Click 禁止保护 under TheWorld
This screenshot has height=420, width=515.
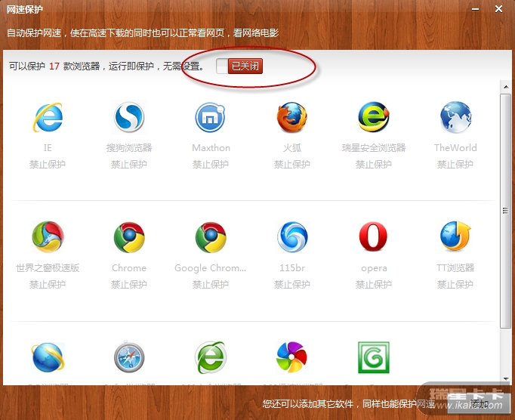coord(455,164)
